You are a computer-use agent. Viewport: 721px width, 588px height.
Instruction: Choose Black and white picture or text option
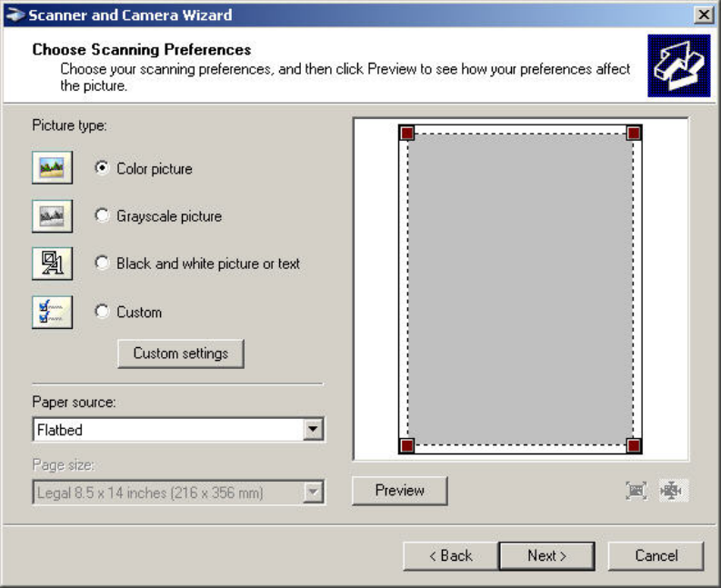click(102, 264)
